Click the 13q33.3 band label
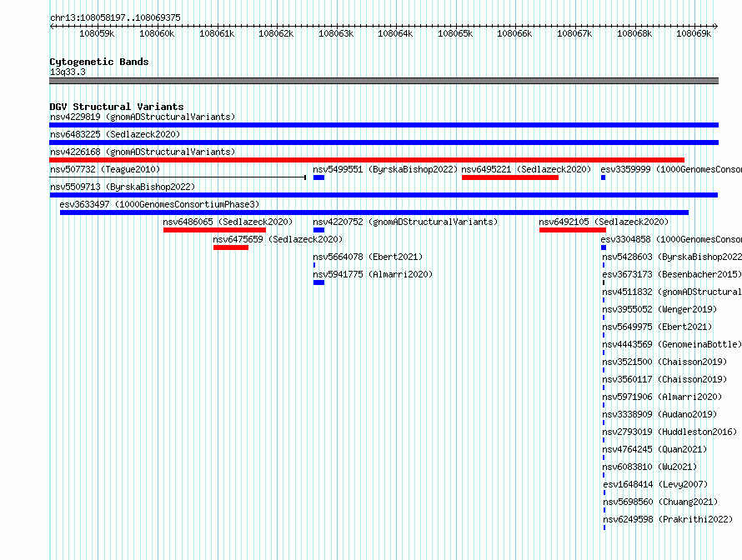This screenshot has height=560, width=742. [68, 72]
